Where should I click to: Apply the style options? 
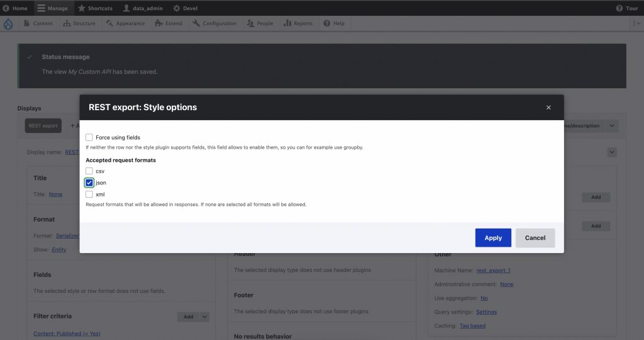click(x=493, y=237)
